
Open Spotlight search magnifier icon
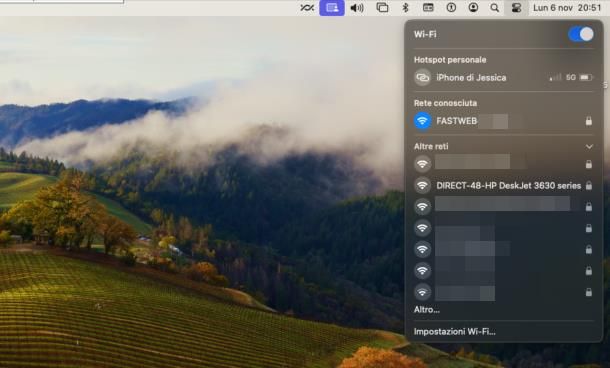494,8
